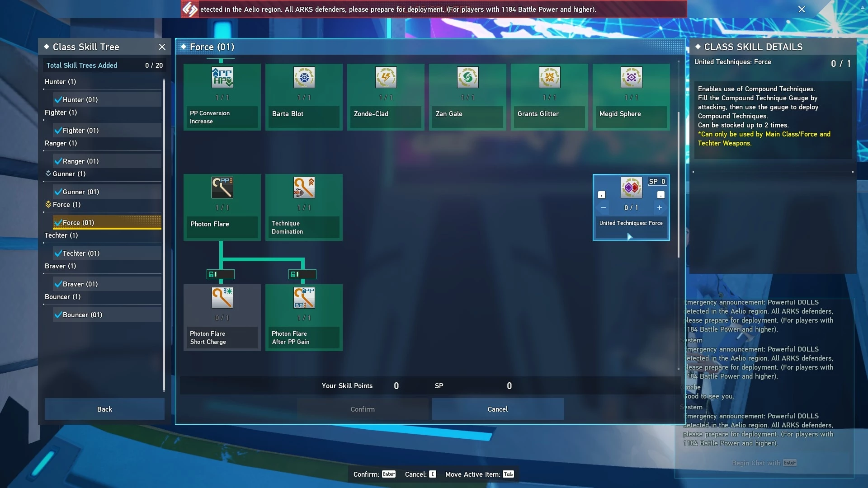Select the Barta Blot skill icon
The image size is (868, 488).
click(x=304, y=77)
